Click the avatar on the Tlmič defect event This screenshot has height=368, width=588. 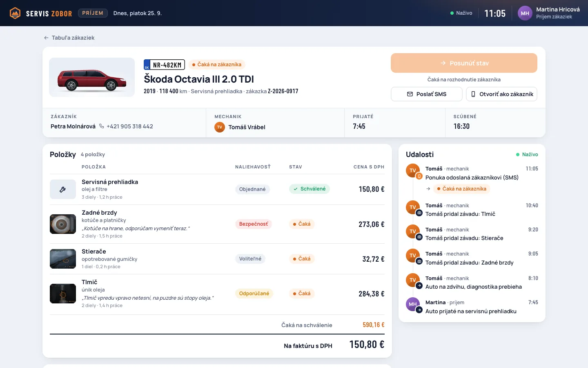pos(413,207)
